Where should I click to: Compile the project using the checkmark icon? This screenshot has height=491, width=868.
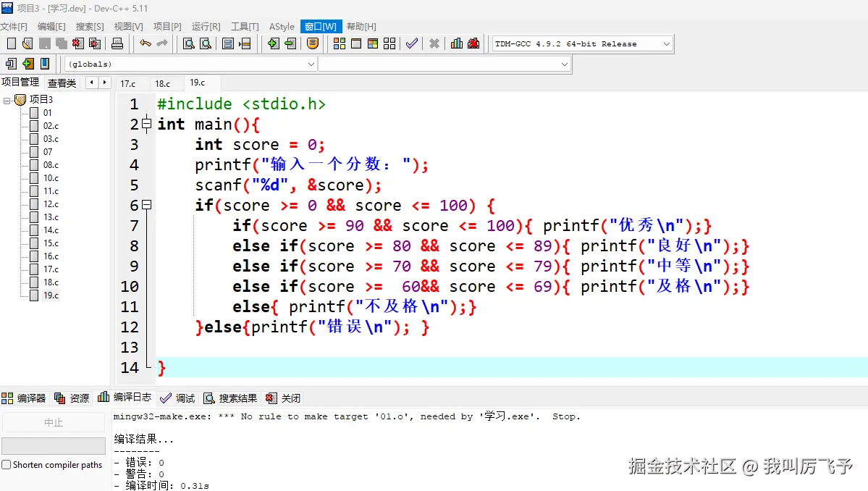point(411,43)
